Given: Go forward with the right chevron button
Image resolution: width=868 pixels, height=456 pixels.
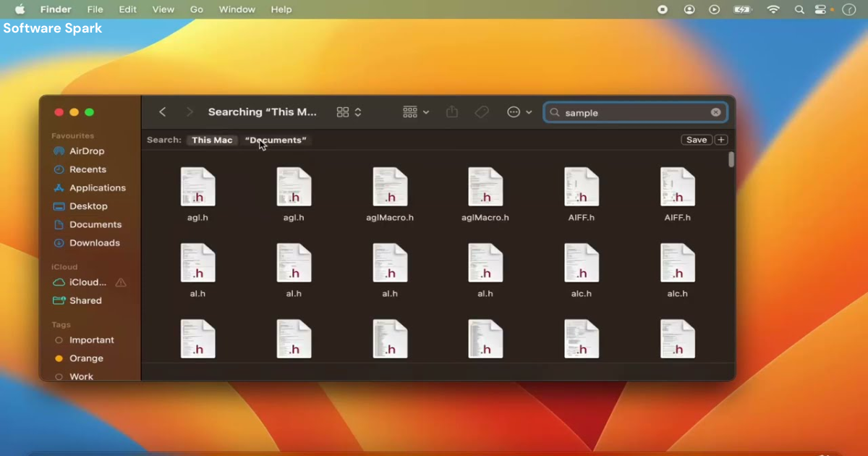Looking at the screenshot, I should 190,112.
